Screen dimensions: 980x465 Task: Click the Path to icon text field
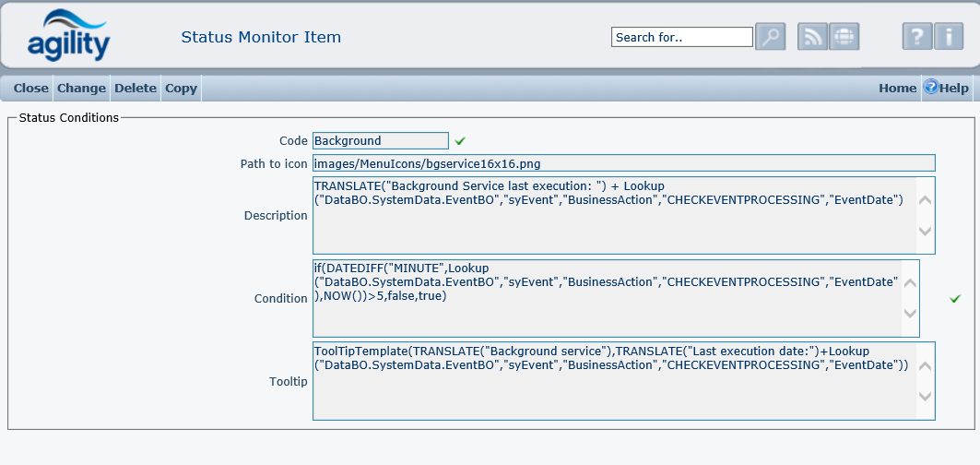pyautogui.click(x=623, y=163)
